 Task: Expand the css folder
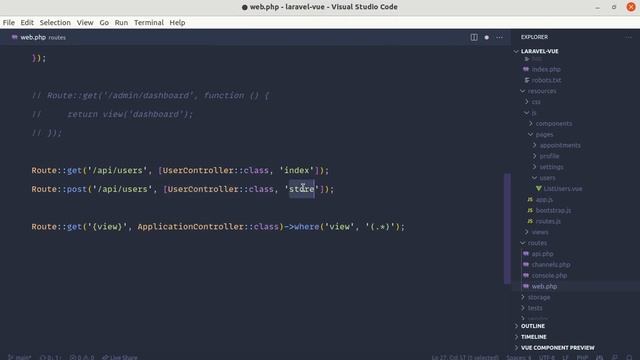[527, 102]
